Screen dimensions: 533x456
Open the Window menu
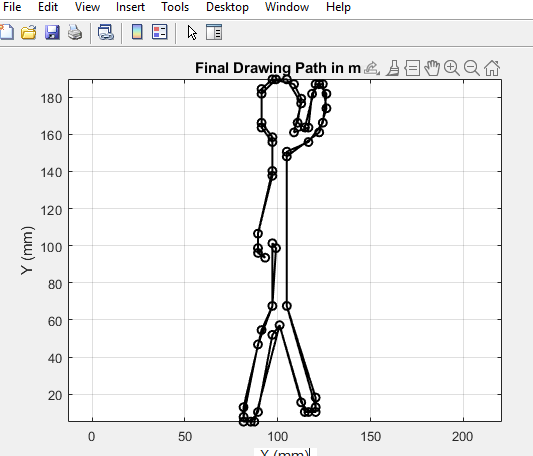pos(287,7)
